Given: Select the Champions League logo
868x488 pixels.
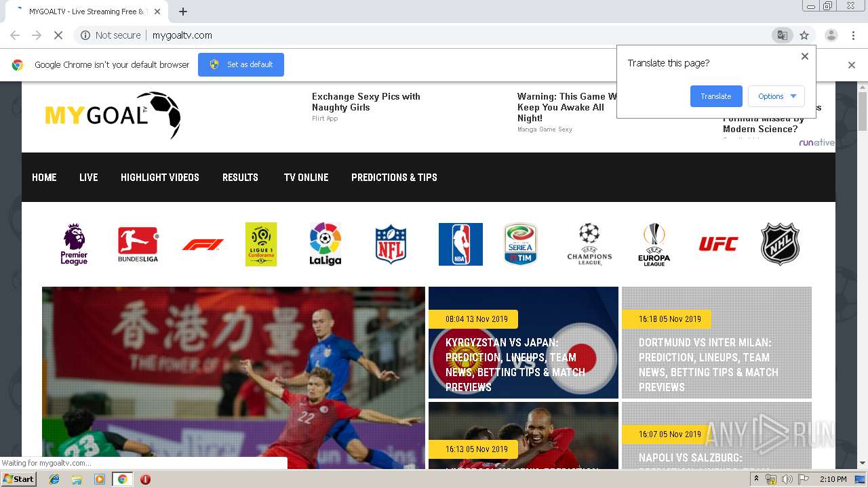Looking at the screenshot, I should click(589, 244).
